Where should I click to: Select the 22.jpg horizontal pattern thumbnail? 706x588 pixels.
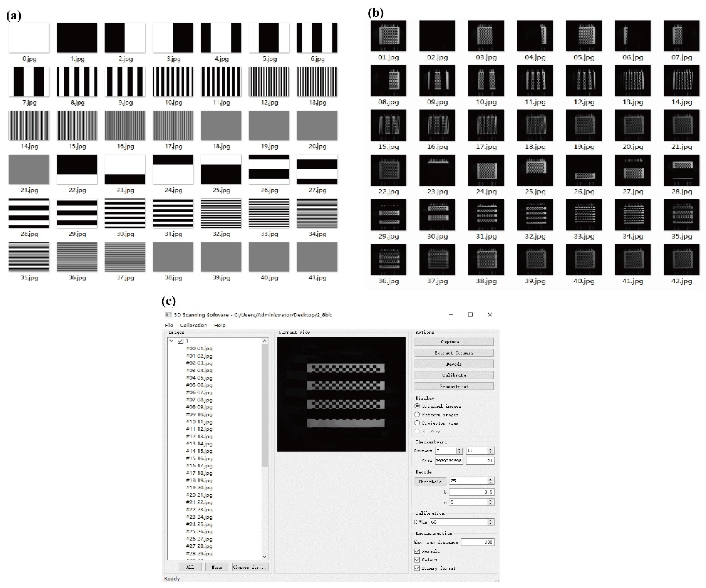click(77, 169)
